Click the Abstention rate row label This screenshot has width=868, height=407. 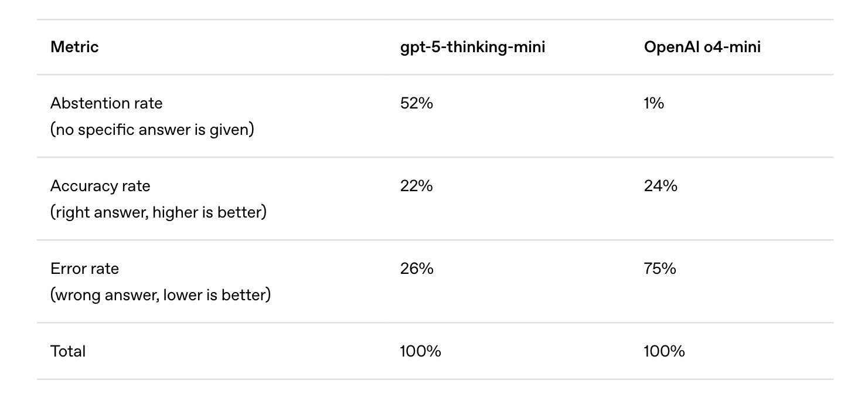106,103
